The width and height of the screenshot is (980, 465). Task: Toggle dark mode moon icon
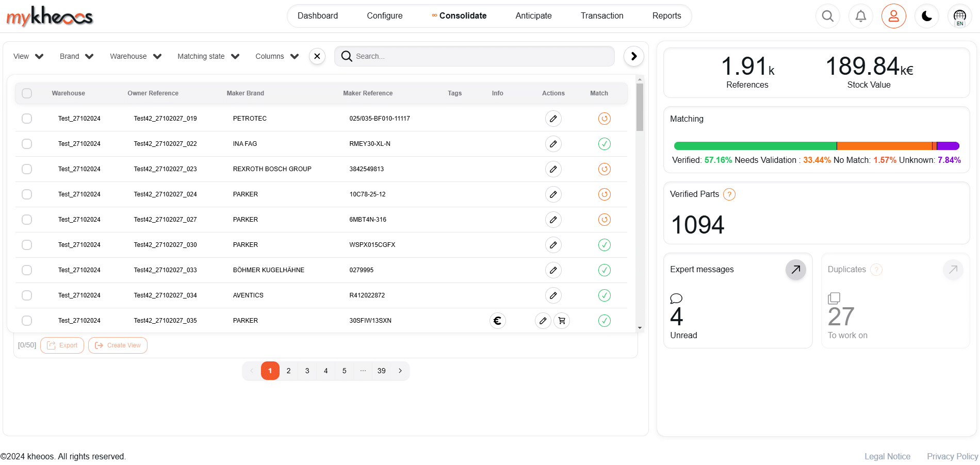pos(926,16)
